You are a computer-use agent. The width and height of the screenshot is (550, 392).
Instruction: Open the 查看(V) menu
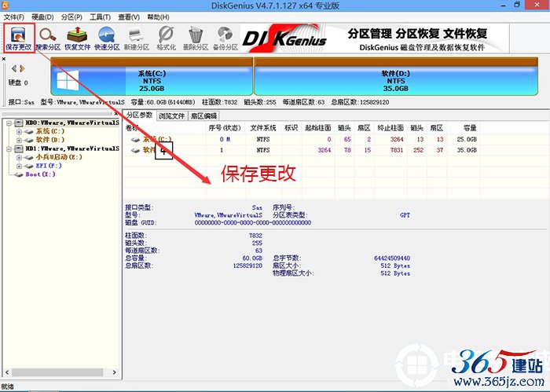(129, 17)
